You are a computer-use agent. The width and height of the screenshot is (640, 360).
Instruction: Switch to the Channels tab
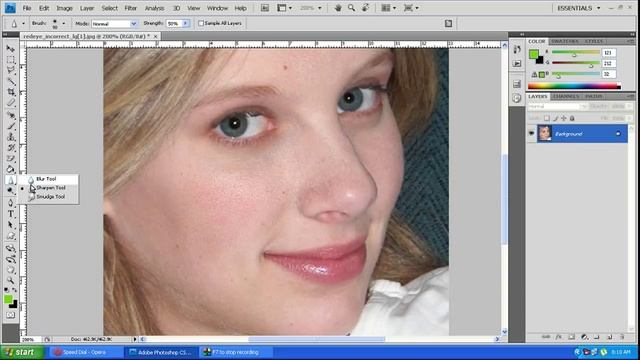tap(566, 96)
